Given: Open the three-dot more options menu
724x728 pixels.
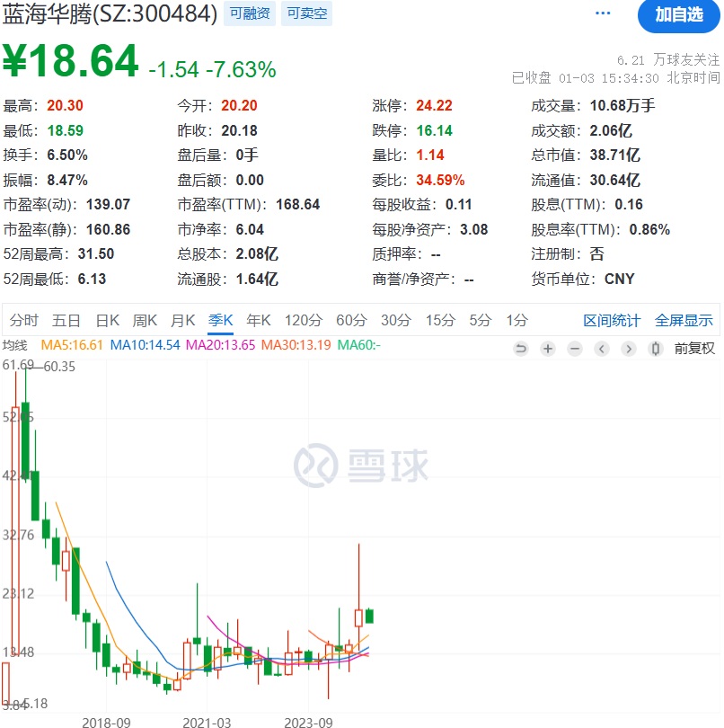Looking at the screenshot, I should 603,13.
